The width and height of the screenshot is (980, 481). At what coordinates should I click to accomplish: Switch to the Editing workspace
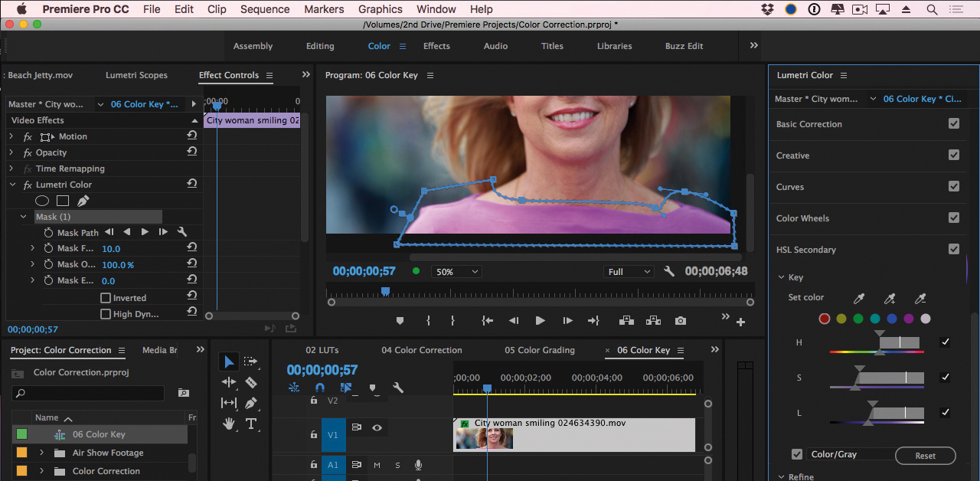(x=320, y=46)
